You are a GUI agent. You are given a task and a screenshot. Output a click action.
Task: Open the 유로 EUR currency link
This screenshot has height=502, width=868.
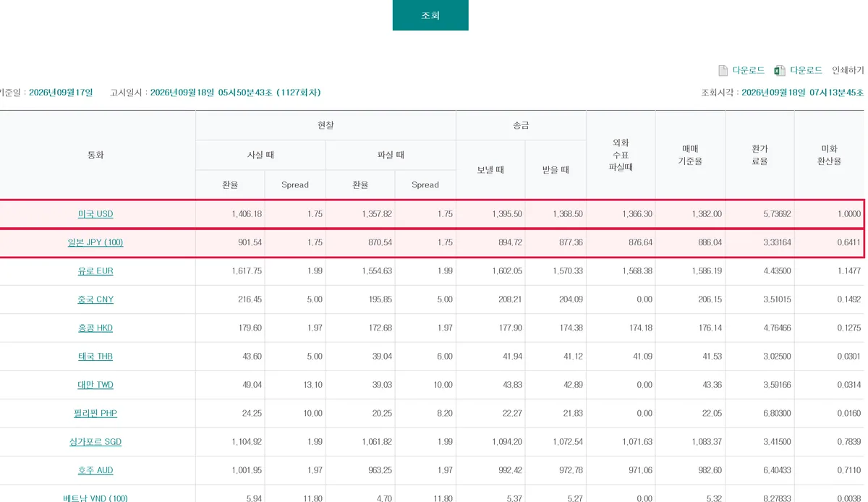[x=95, y=271]
